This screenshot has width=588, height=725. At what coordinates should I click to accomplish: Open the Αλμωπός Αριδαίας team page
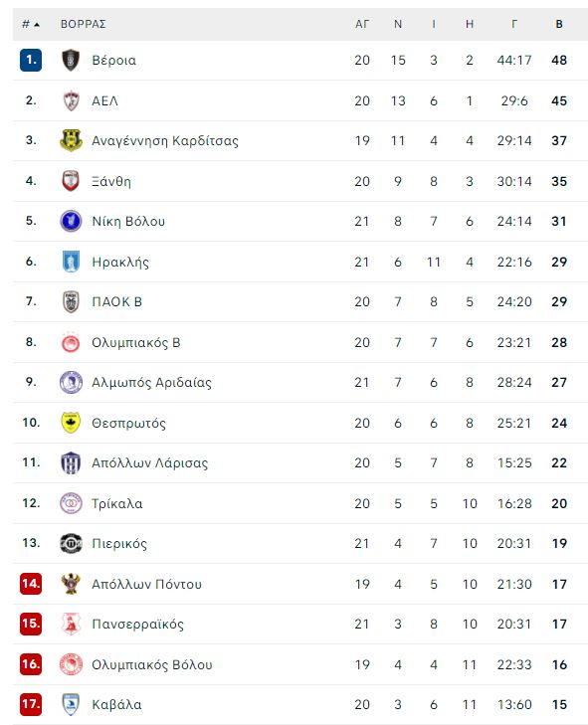(152, 383)
